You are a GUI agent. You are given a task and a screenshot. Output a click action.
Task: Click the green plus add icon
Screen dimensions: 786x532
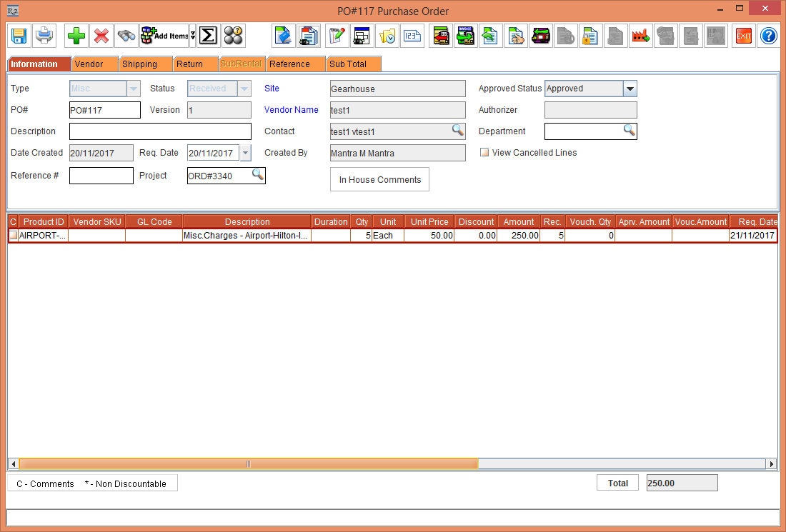click(76, 35)
